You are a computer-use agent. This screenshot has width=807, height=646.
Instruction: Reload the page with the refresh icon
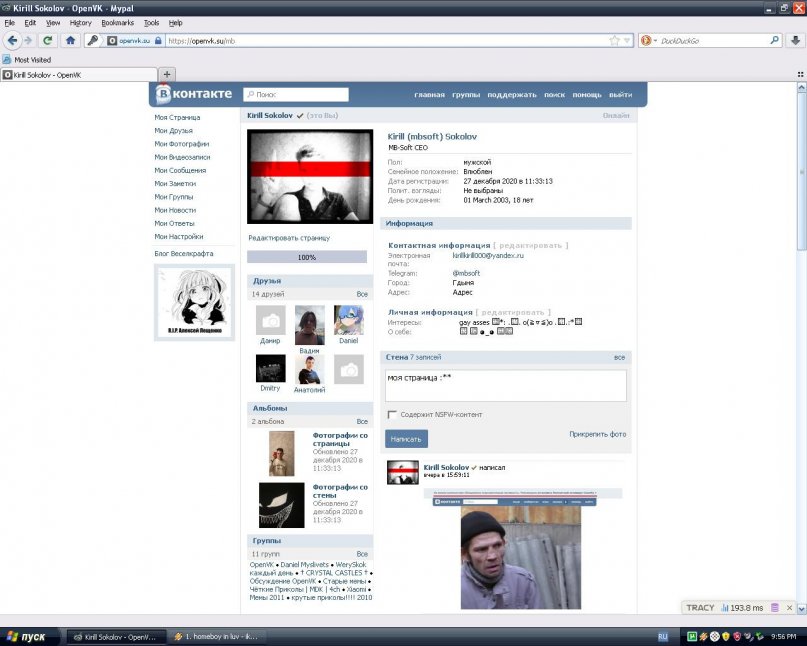point(47,40)
